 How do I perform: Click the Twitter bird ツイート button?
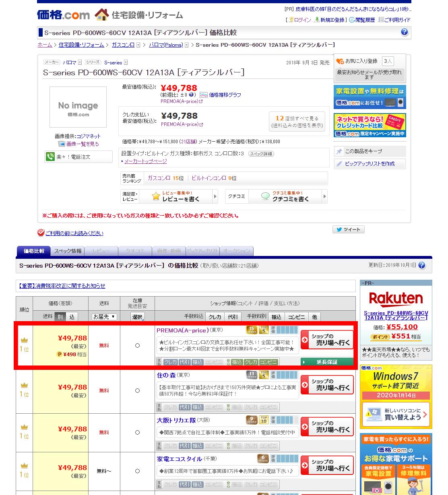[349, 229]
